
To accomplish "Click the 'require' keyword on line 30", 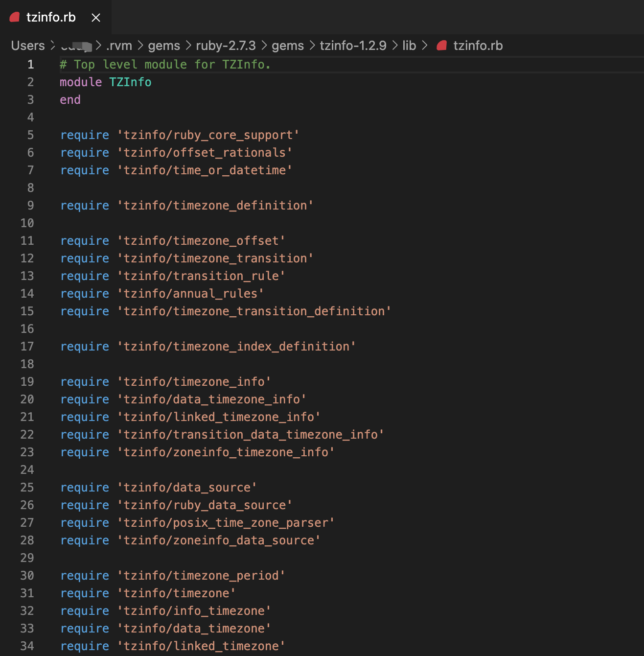I will tap(85, 575).
